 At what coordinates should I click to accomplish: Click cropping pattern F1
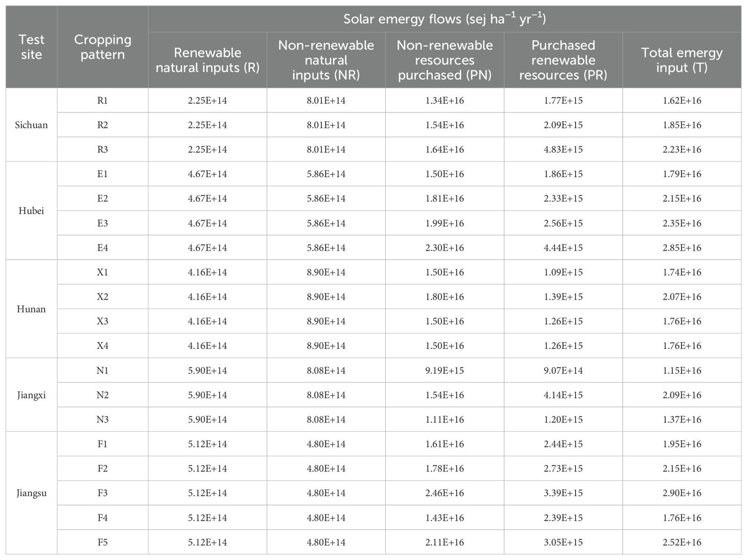point(102,444)
